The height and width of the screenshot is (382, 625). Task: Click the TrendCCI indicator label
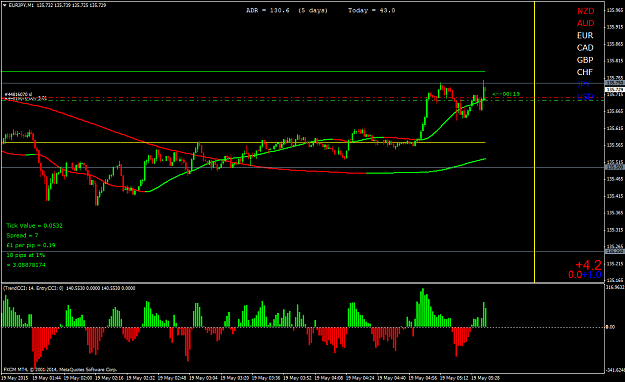click(x=33, y=288)
